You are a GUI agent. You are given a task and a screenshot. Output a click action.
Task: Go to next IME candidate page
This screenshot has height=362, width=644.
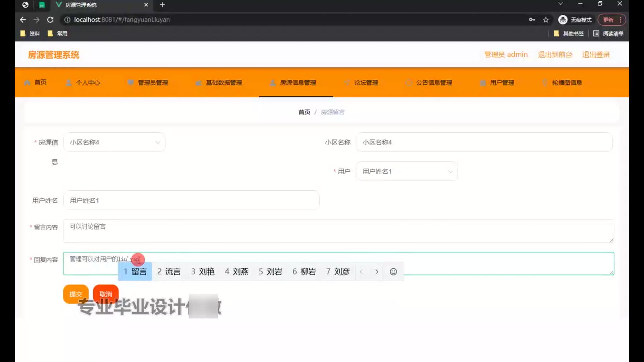click(x=377, y=271)
